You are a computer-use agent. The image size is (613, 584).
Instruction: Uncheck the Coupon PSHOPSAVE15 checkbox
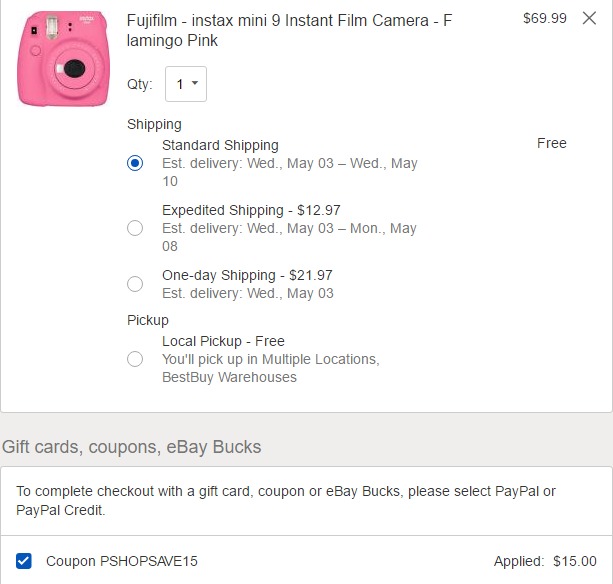coord(24,561)
